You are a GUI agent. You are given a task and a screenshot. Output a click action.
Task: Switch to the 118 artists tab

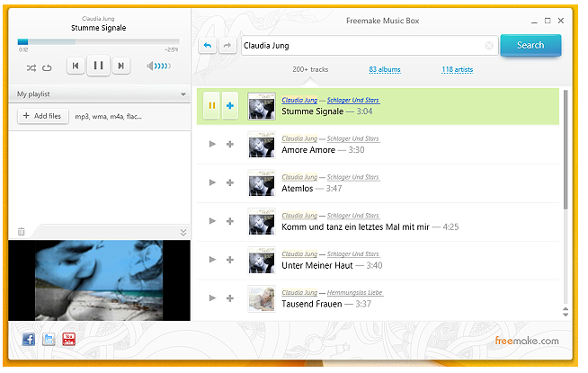pyautogui.click(x=457, y=70)
